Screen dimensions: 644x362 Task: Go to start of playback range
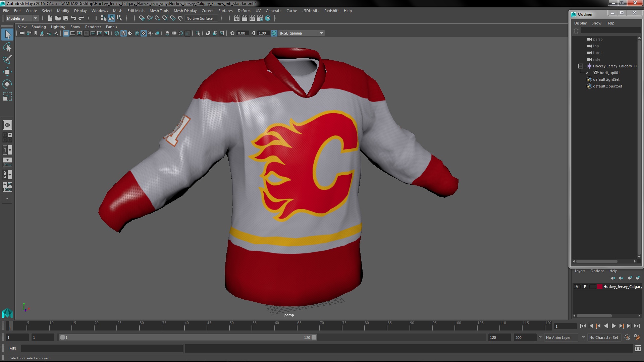click(x=583, y=326)
